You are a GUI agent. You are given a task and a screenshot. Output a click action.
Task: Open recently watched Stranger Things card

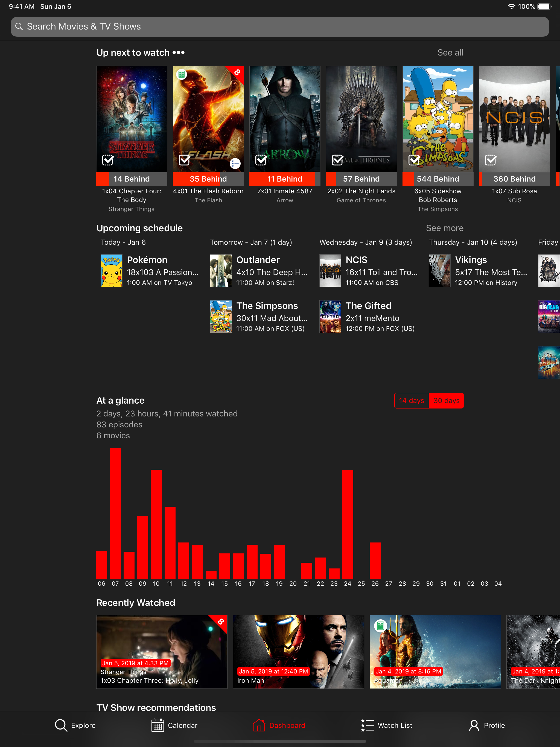point(162,652)
